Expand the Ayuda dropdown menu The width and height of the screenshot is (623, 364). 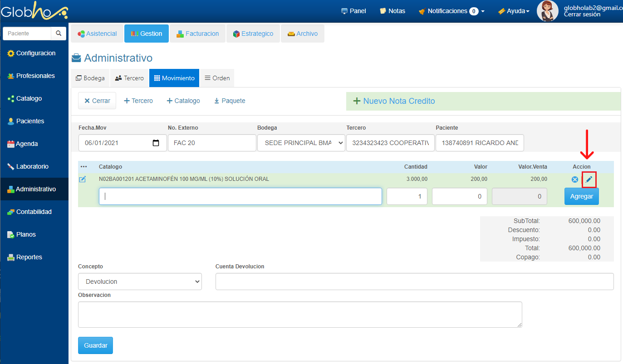(x=514, y=11)
